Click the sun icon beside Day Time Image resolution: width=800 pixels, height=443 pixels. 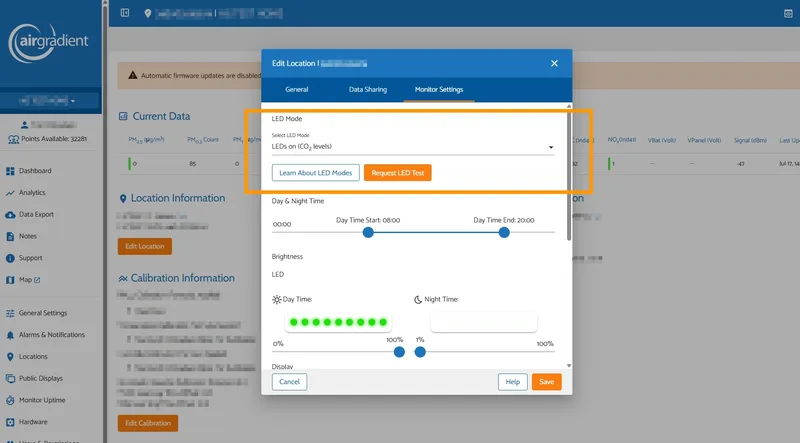(277, 300)
